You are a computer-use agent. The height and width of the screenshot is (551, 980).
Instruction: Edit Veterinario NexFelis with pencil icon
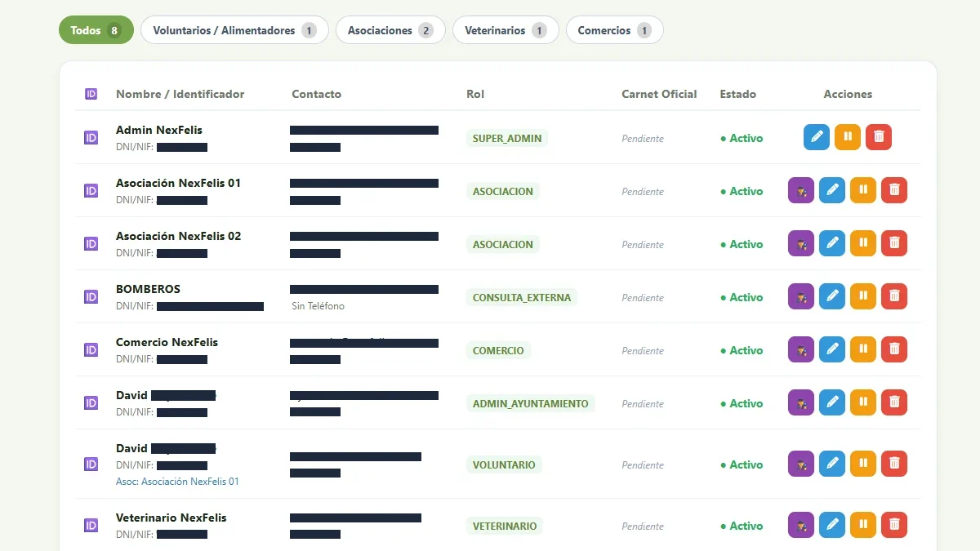(832, 525)
